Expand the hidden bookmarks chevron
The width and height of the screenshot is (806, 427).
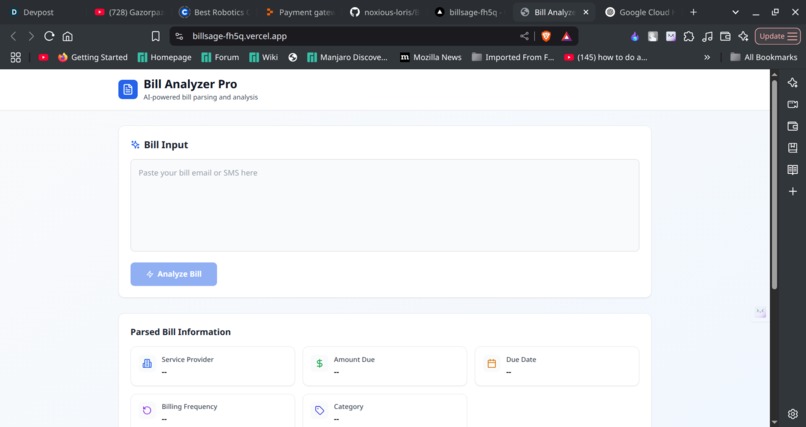(707, 58)
